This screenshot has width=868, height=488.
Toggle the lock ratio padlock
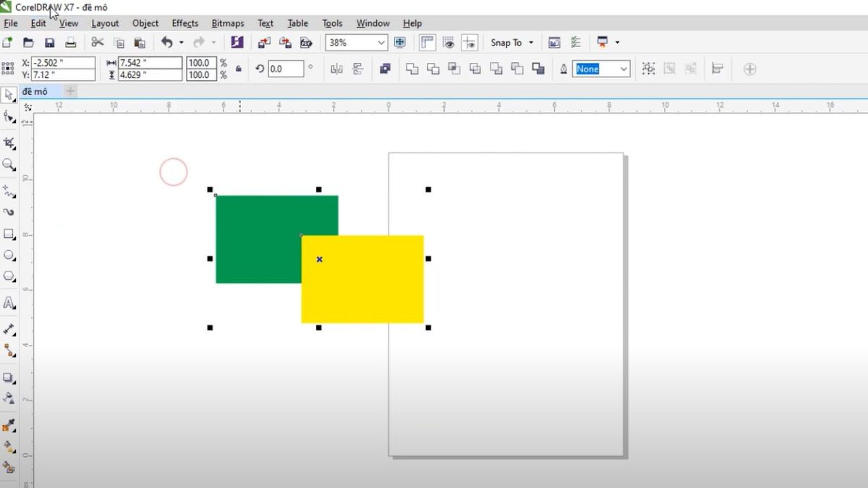238,69
